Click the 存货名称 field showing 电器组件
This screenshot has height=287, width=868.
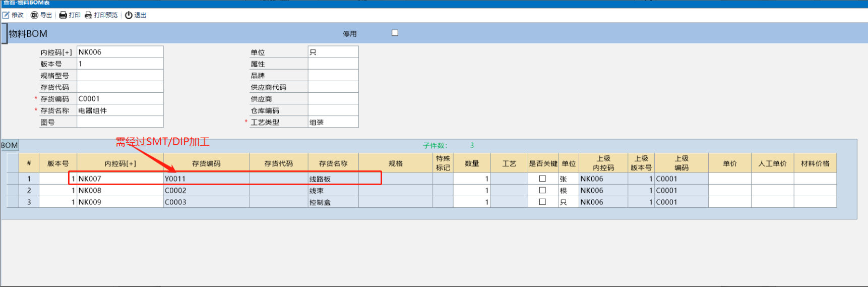tap(120, 110)
